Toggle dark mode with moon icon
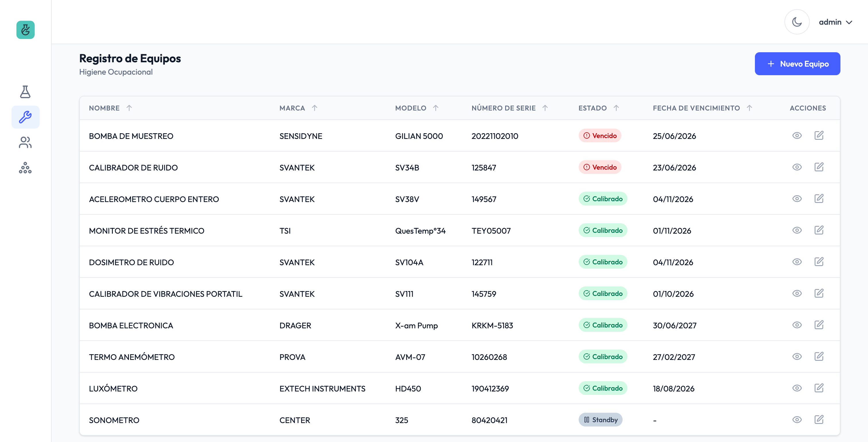This screenshot has height=442, width=868. tap(797, 22)
